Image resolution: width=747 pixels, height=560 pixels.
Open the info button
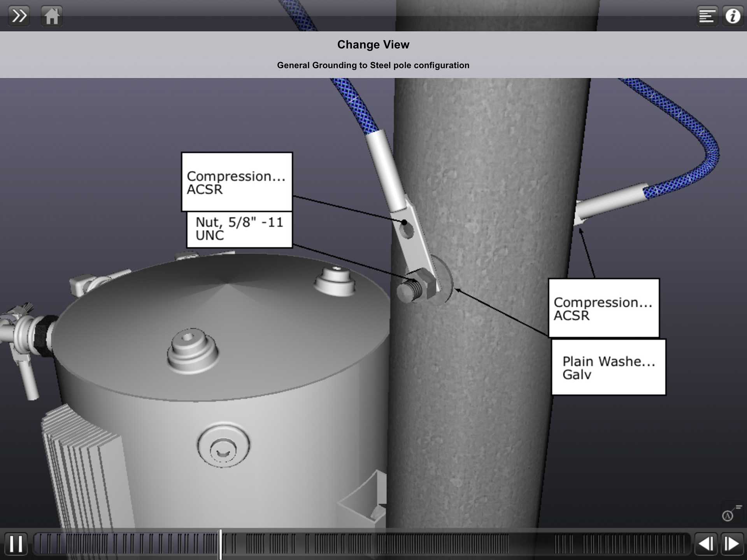tap(733, 16)
